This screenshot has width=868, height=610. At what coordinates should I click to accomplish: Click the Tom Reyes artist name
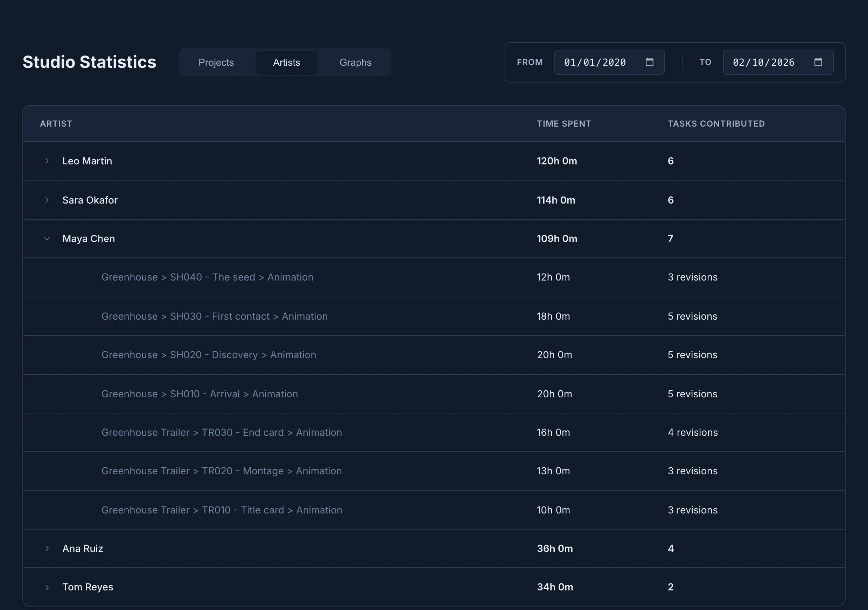tap(88, 587)
